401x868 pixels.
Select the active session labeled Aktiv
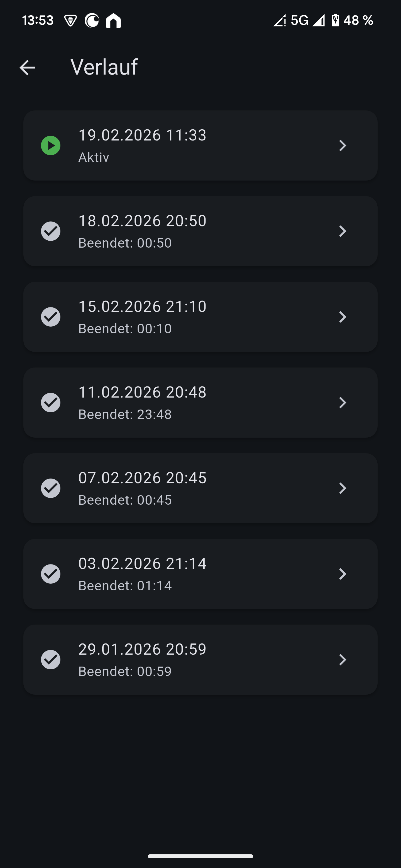[x=94, y=157]
